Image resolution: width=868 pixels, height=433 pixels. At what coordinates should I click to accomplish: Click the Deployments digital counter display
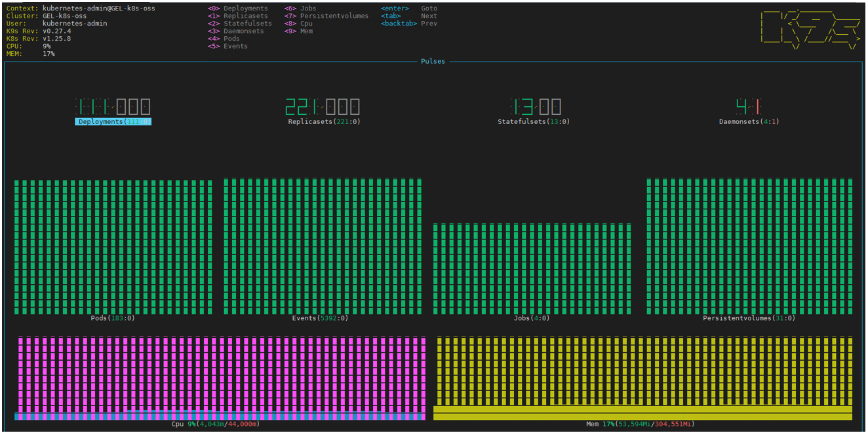tap(113, 107)
